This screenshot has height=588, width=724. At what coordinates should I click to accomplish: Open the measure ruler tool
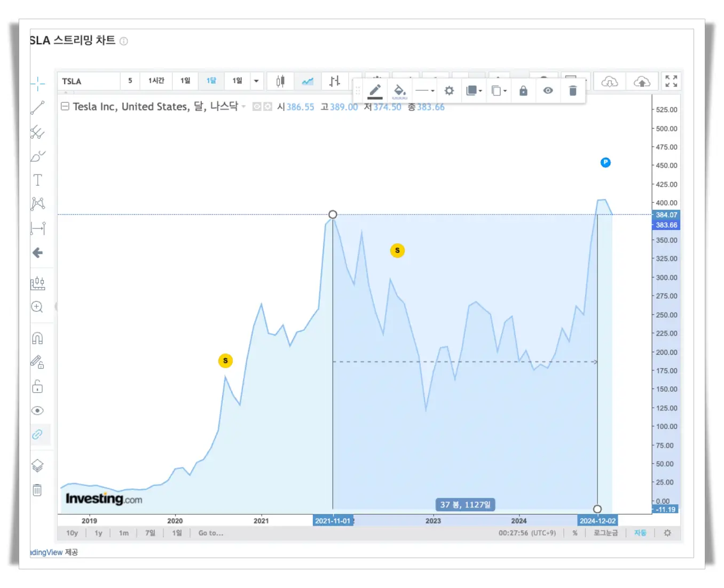click(37, 283)
